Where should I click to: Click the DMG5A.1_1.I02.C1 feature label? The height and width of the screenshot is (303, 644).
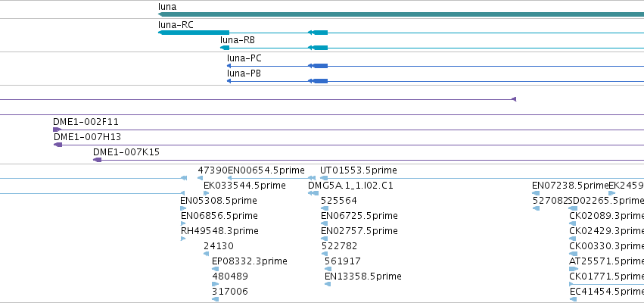pyautogui.click(x=350, y=186)
